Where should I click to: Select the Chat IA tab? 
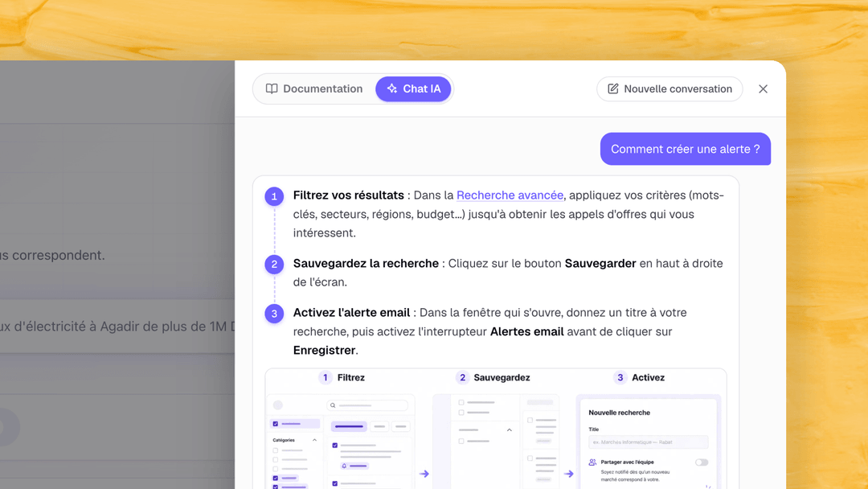(x=414, y=89)
